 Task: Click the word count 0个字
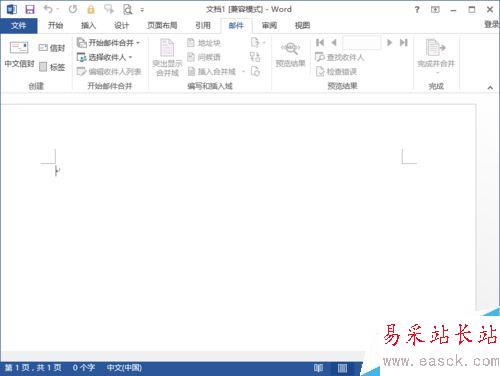84,368
